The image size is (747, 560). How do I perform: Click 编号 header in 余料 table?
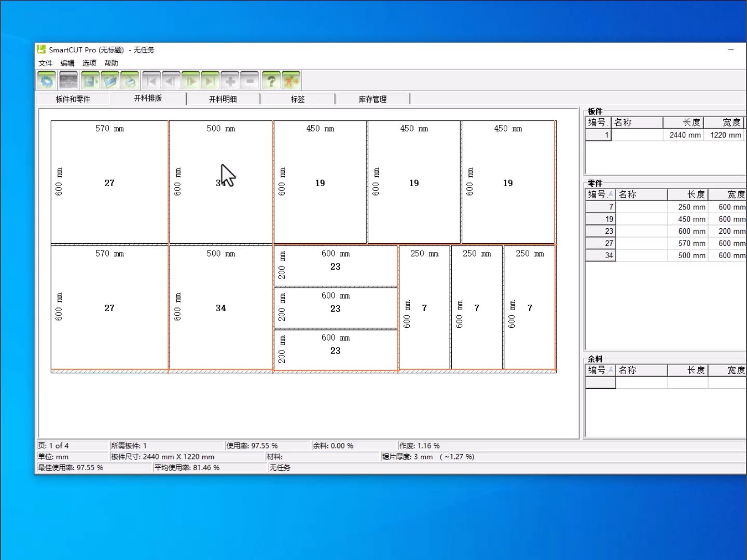coord(600,370)
